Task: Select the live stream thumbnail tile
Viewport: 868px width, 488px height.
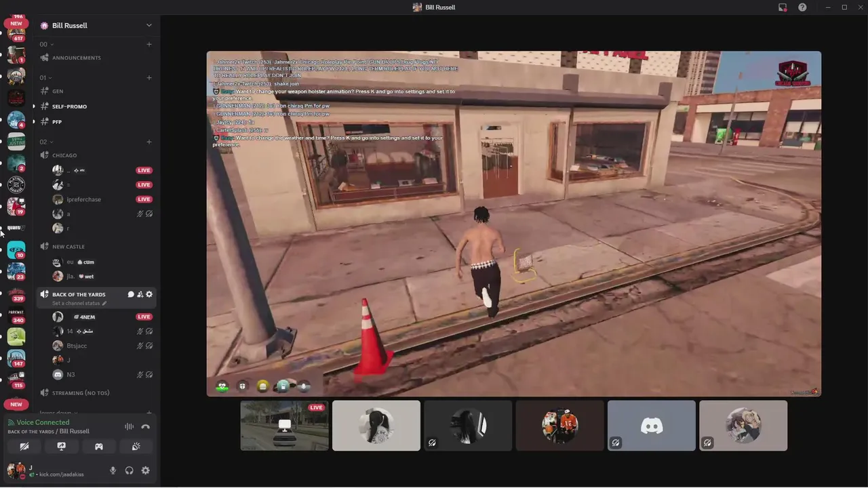Action: point(285,426)
